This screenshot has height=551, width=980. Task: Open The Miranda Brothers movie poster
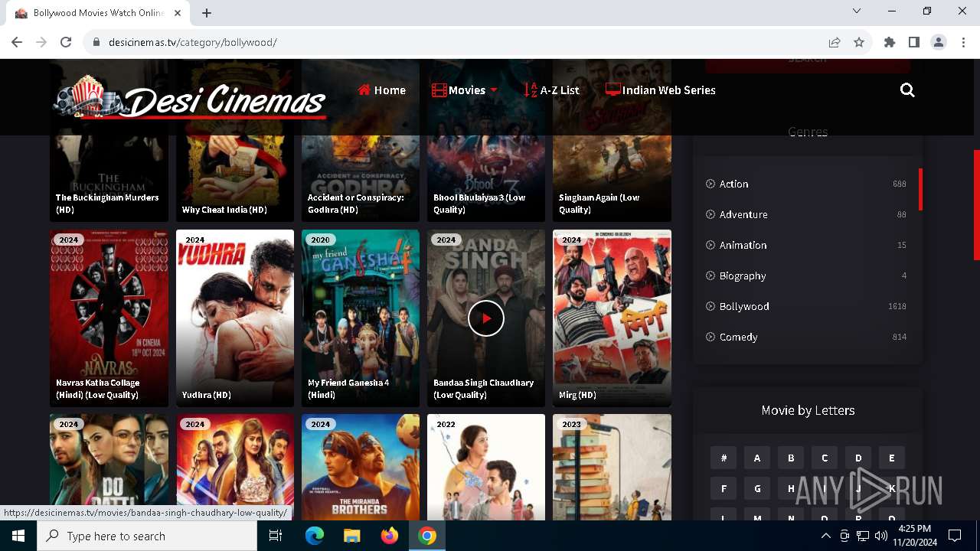pos(361,467)
